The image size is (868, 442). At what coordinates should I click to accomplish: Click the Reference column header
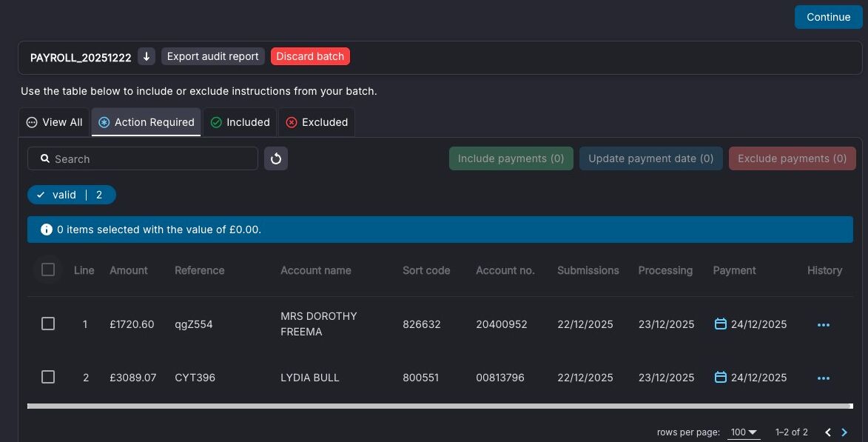click(x=199, y=270)
